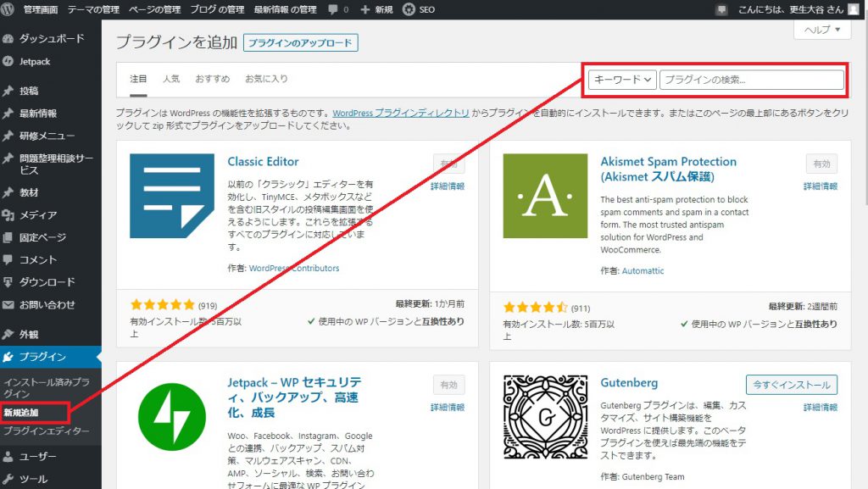Click the notification icon beside greeting
This screenshot has height=489, width=868.
click(721, 9)
